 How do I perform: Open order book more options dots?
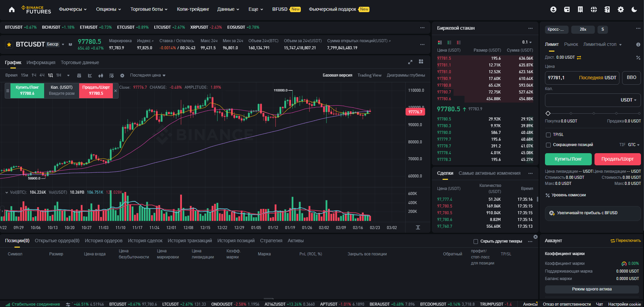[530, 28]
